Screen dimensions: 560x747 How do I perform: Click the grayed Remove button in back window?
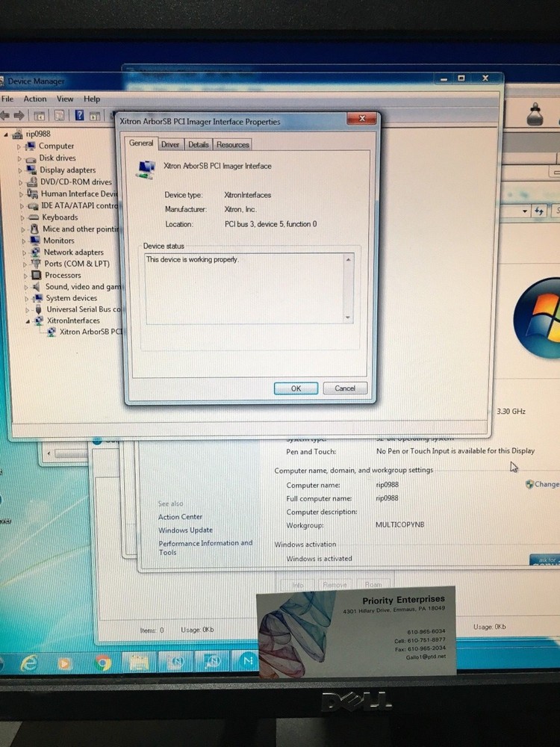[335, 584]
